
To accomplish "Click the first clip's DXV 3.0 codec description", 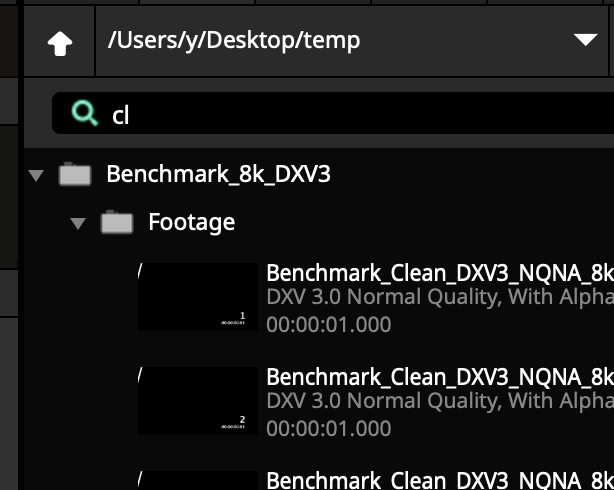I will [x=439, y=298].
